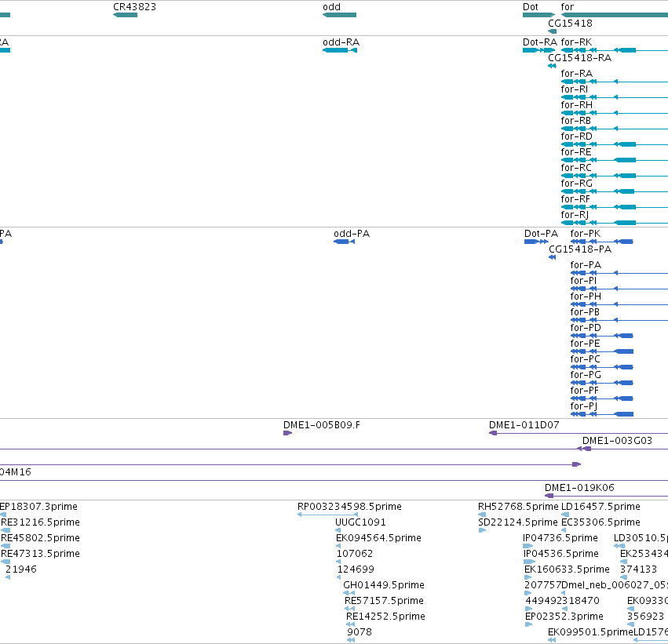Viewport: 668px width, 644px height.
Task: Select the DME1-003G03 feature label
Action: 617,441
